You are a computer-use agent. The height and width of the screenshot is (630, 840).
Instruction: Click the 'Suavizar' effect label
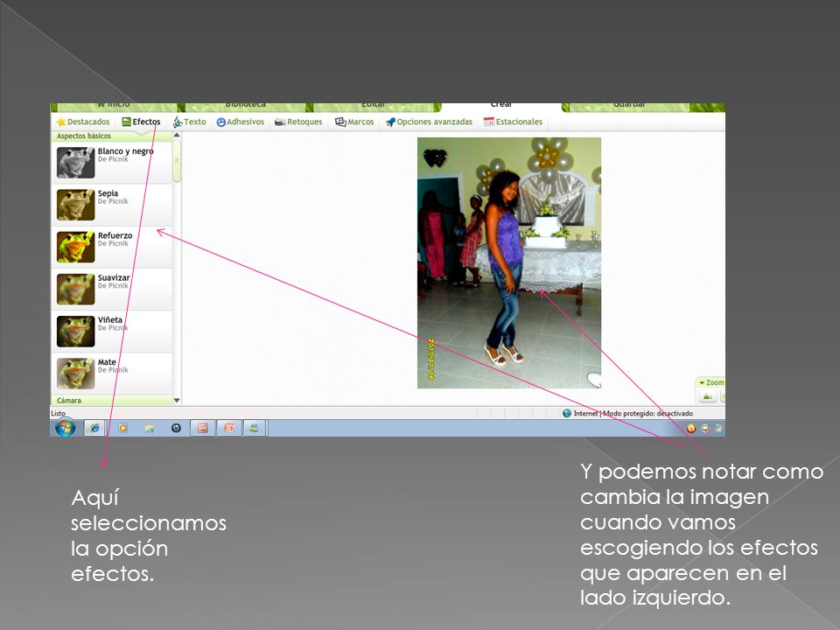coord(114,277)
